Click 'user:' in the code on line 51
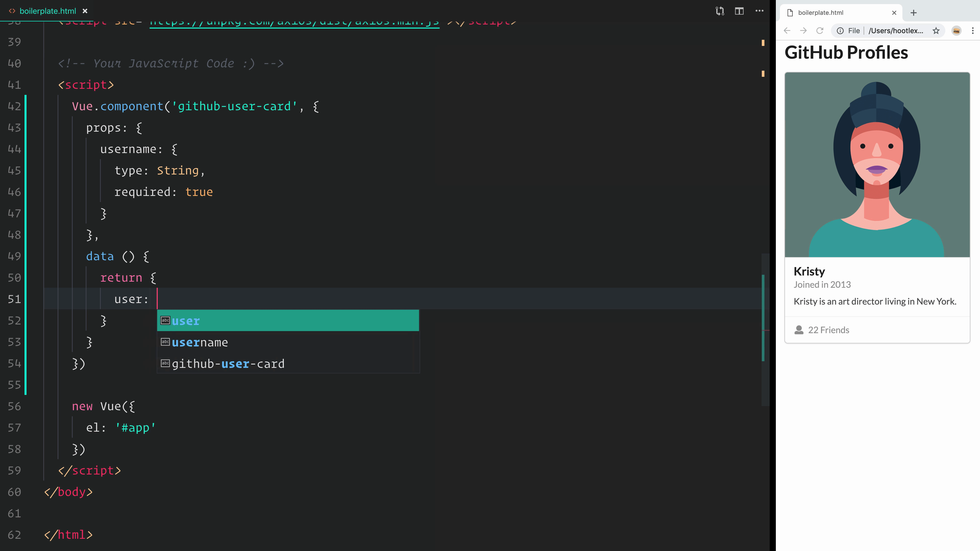The height and width of the screenshot is (551, 980). pos(131,299)
